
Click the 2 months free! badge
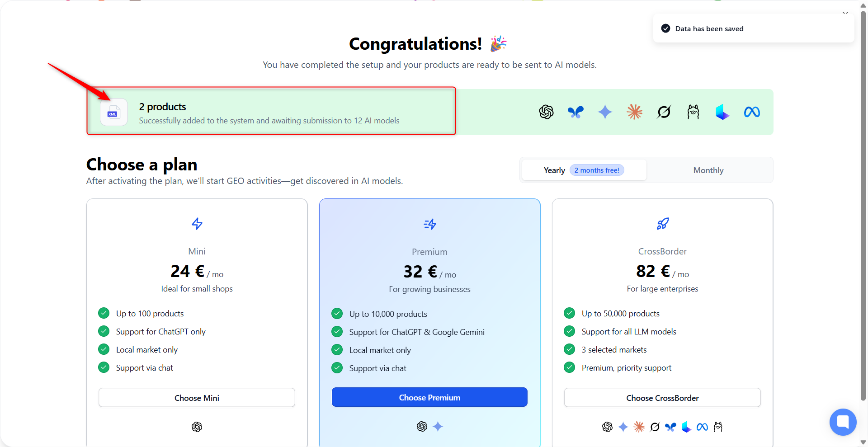597,170
